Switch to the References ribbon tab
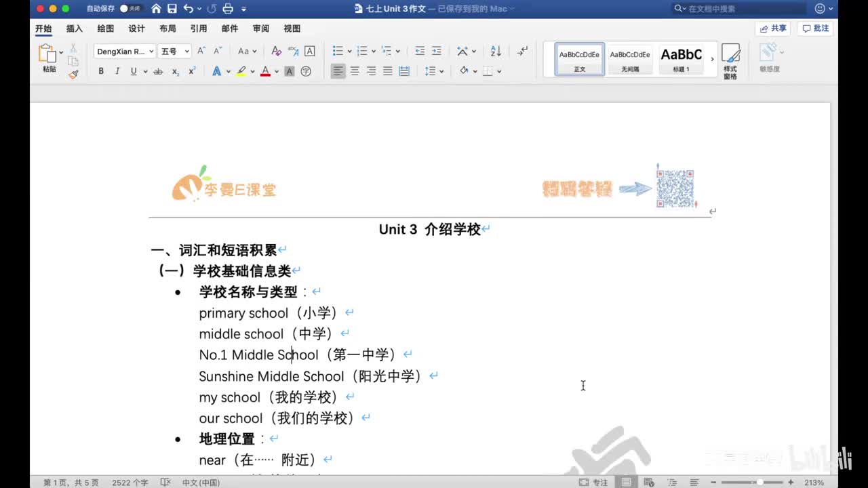The height and width of the screenshot is (488, 868). [199, 28]
